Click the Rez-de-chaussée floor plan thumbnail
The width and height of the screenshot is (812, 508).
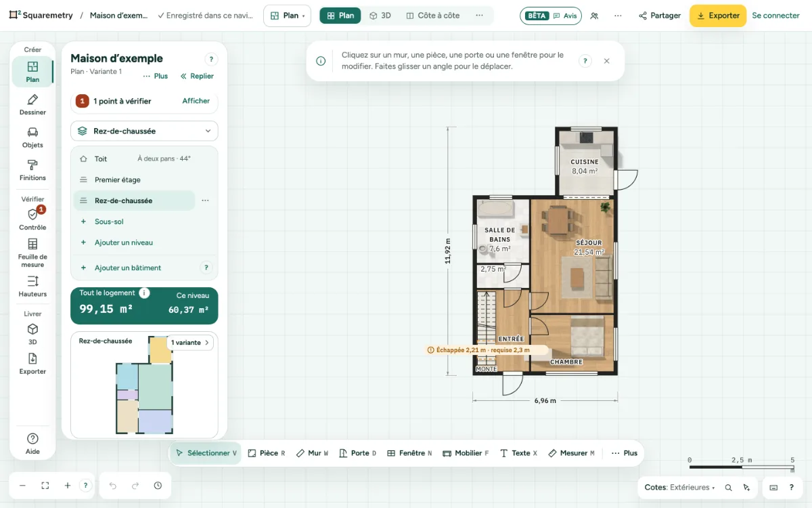click(x=144, y=385)
